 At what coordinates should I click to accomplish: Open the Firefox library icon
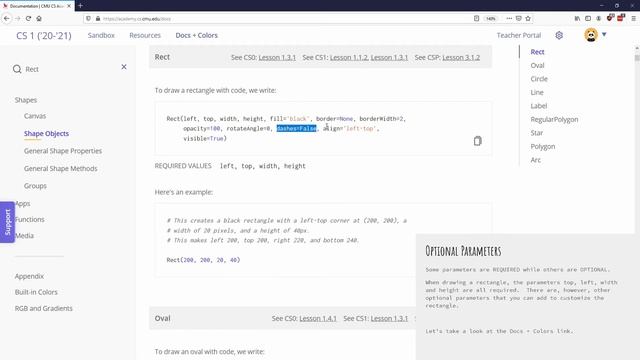coord(577,18)
